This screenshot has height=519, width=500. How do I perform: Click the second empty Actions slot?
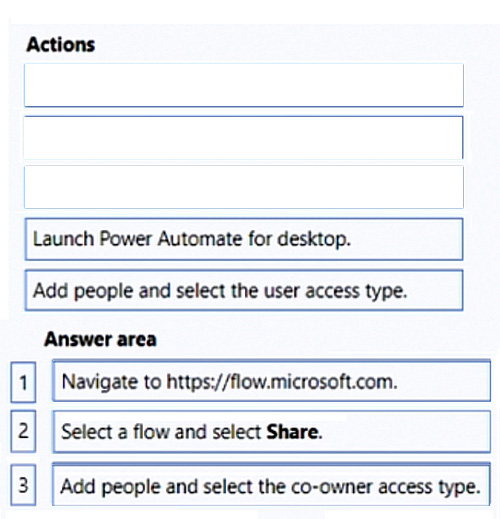[x=243, y=137]
